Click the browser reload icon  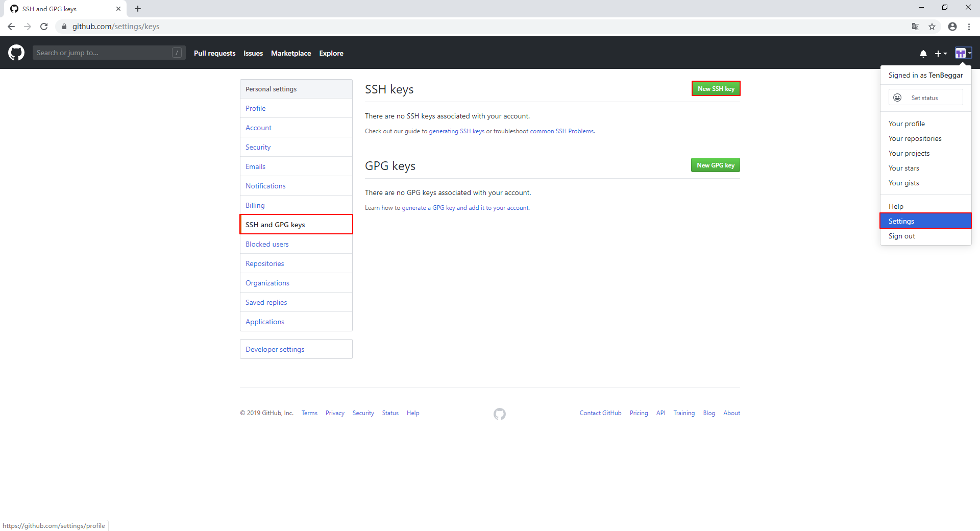coord(44,27)
